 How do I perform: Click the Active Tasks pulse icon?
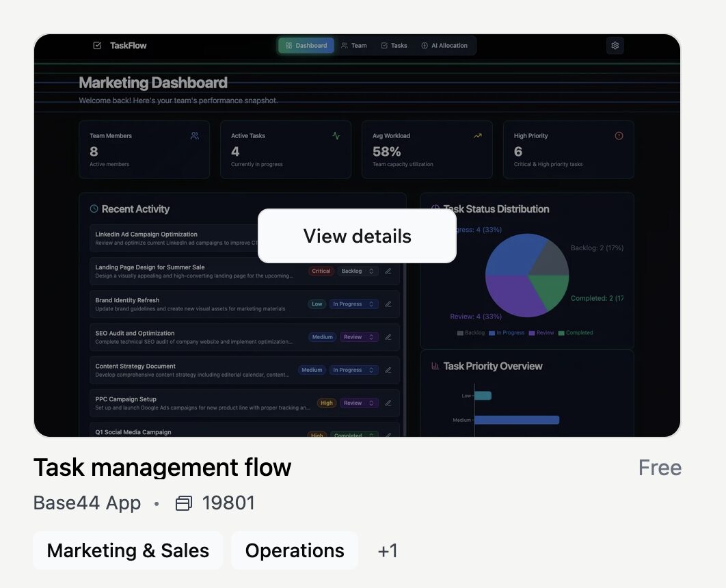336,136
